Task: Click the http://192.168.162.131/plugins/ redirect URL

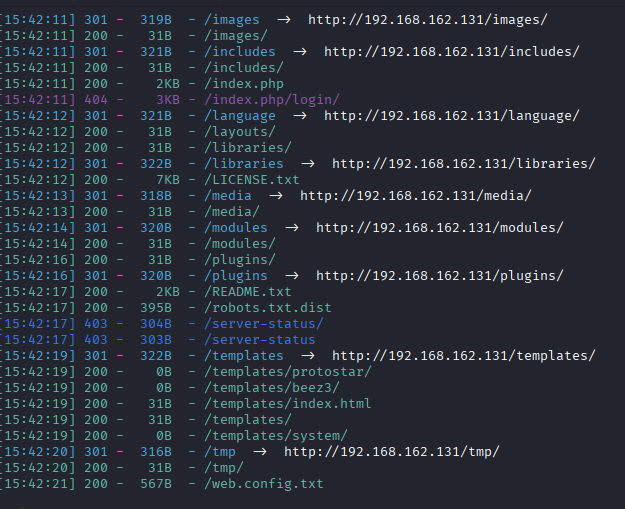Action: tap(440, 275)
